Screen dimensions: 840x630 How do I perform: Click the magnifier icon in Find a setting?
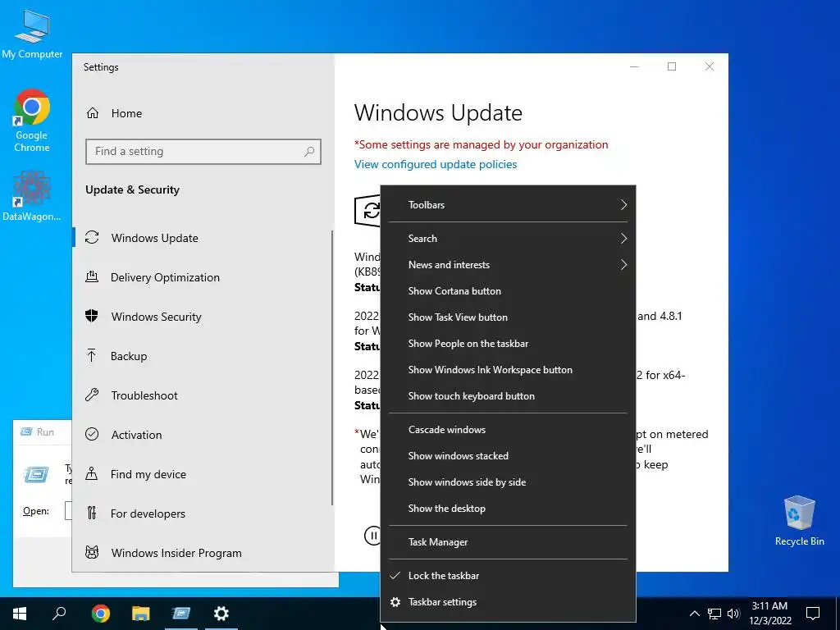tap(309, 152)
